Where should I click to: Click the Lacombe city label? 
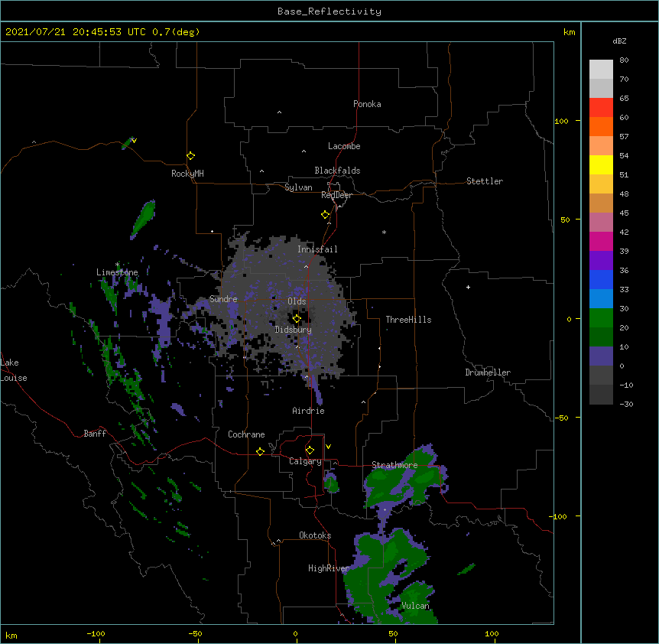pos(344,146)
